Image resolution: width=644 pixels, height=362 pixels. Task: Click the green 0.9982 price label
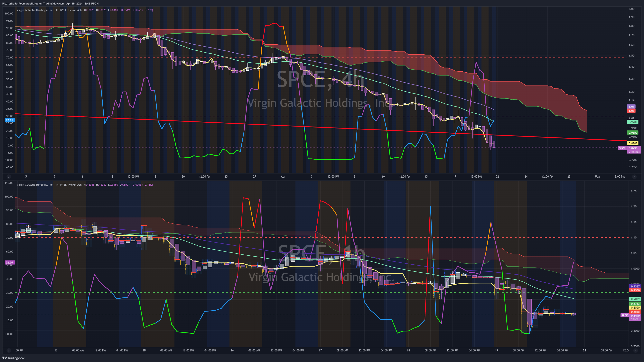[x=633, y=122]
